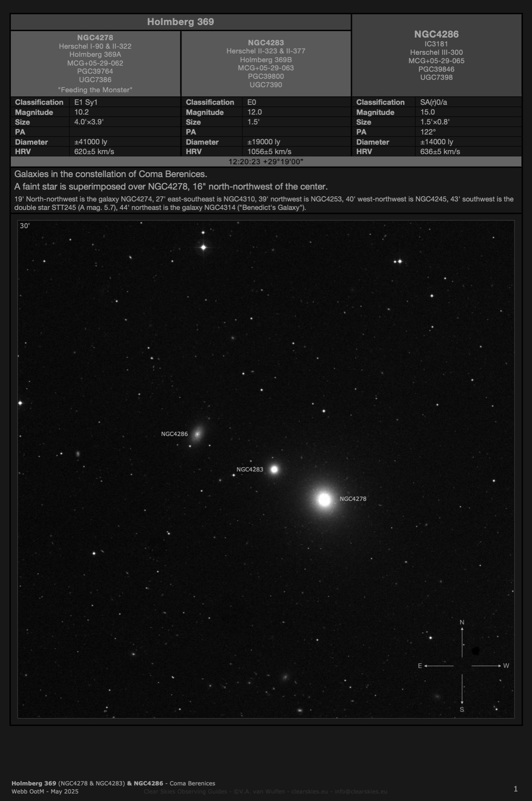Open the clearskies.eu link in footer
Viewport: 532px width, 801px height.
tap(310, 791)
